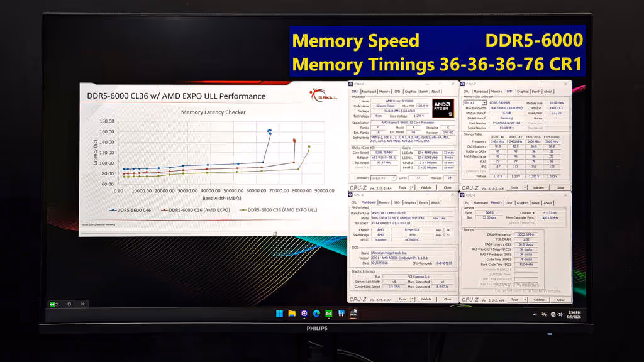Screen dimensions: 644x362
Task: Click Module Size 16 GBytes field
Action: pyautogui.click(x=557, y=103)
